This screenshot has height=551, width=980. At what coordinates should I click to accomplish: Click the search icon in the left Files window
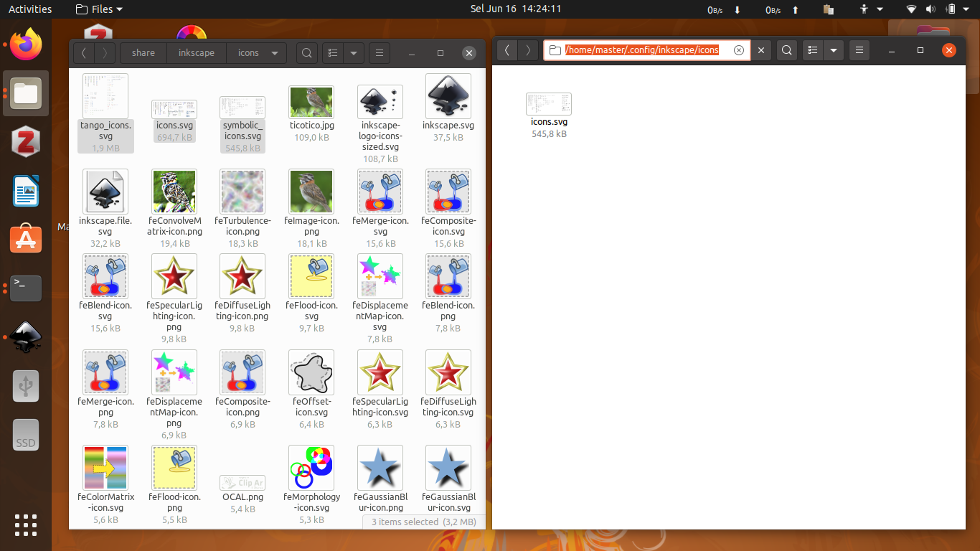(306, 52)
